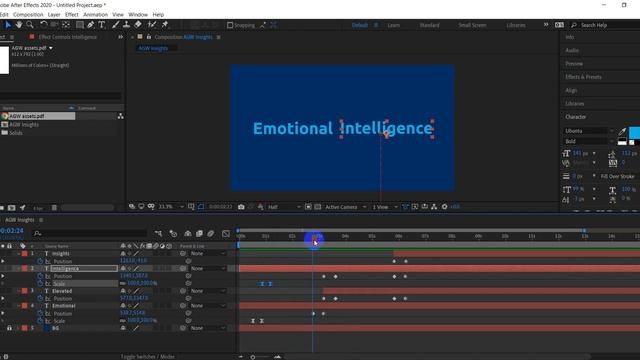Select the Clone Stamp tool
This screenshot has height=360, width=640.
(127, 25)
